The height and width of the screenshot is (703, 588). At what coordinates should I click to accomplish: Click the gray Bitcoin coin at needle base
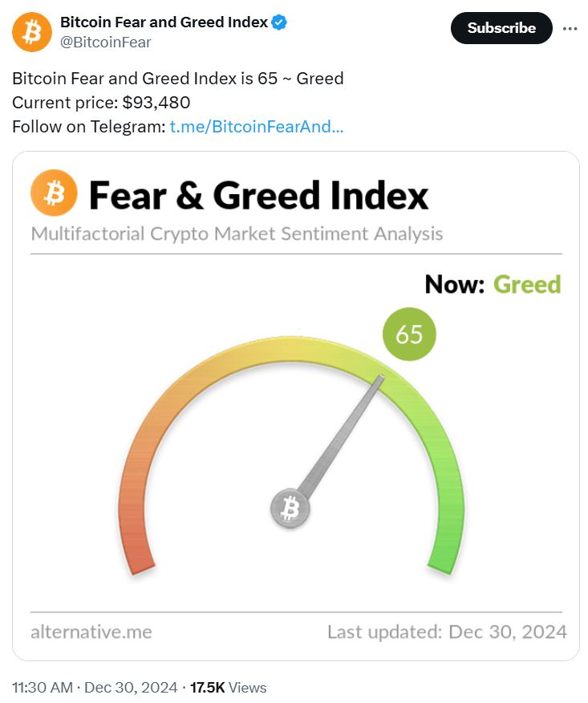290,508
